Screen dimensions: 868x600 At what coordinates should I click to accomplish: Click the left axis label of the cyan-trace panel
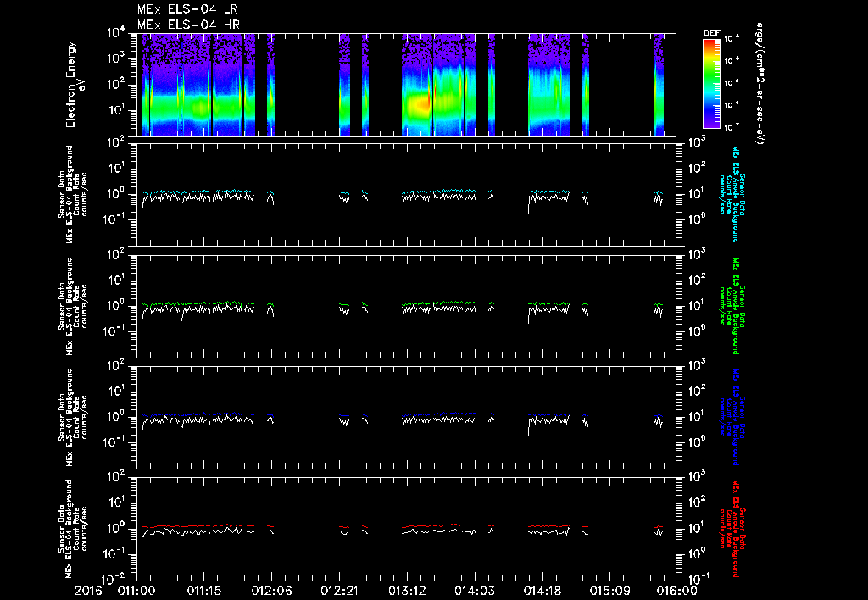click(73, 194)
